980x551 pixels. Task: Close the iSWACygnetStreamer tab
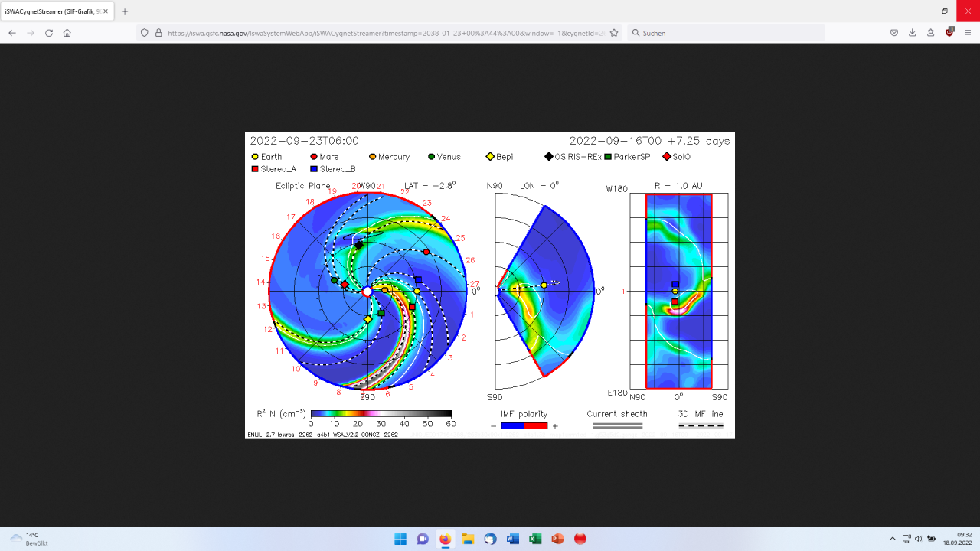[106, 11]
